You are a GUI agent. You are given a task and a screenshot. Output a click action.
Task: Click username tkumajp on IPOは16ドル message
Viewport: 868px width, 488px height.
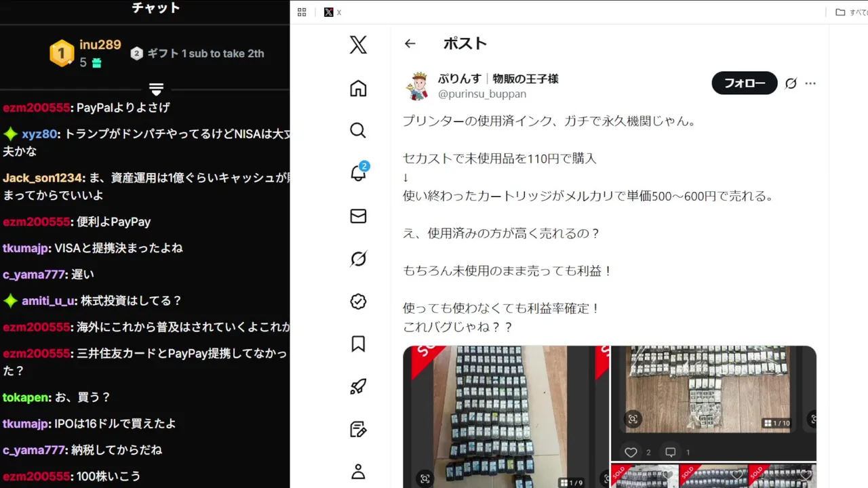click(x=26, y=424)
